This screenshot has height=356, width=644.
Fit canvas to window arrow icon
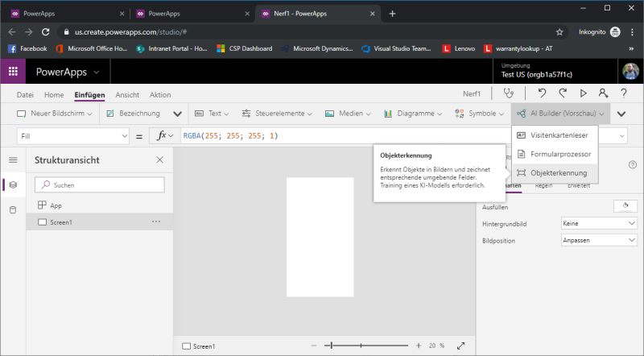[x=460, y=346]
